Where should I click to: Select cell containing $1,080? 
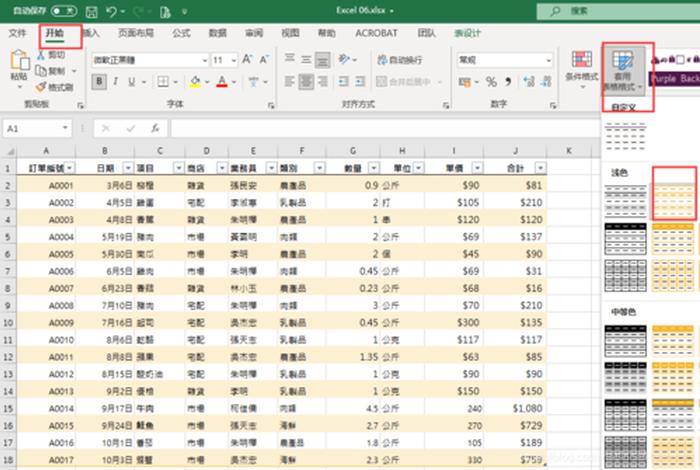[515, 408]
